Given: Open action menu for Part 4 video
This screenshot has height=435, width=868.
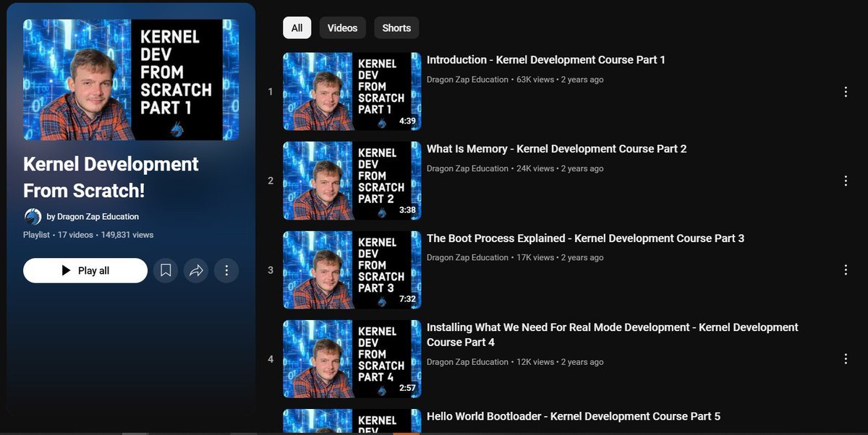Looking at the screenshot, I should point(846,358).
